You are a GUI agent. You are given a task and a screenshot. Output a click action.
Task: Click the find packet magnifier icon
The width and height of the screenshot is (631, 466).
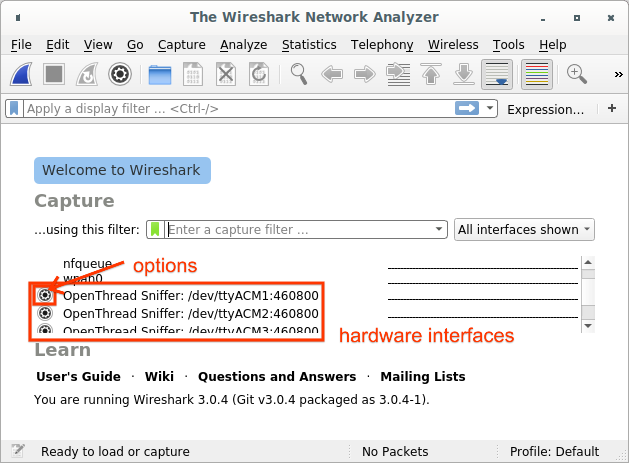[x=299, y=74]
